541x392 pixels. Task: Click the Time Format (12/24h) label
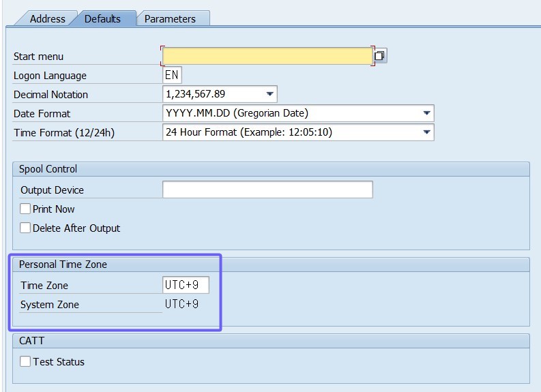click(x=64, y=133)
